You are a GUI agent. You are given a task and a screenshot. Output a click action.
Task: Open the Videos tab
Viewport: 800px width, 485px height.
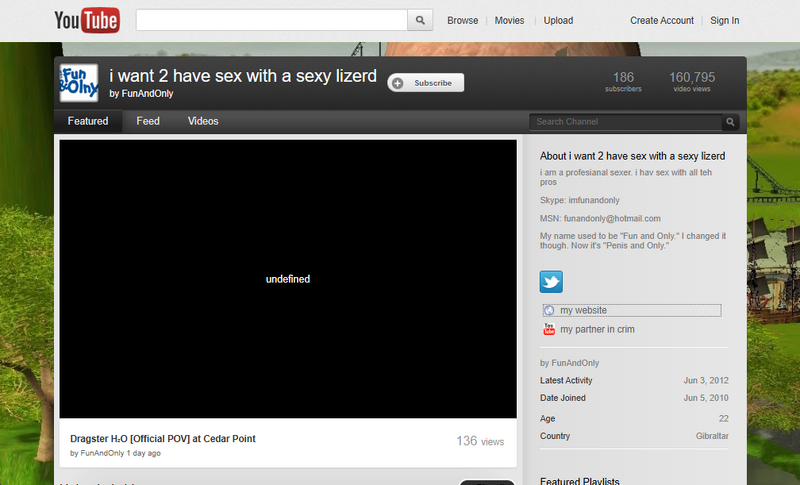(203, 121)
